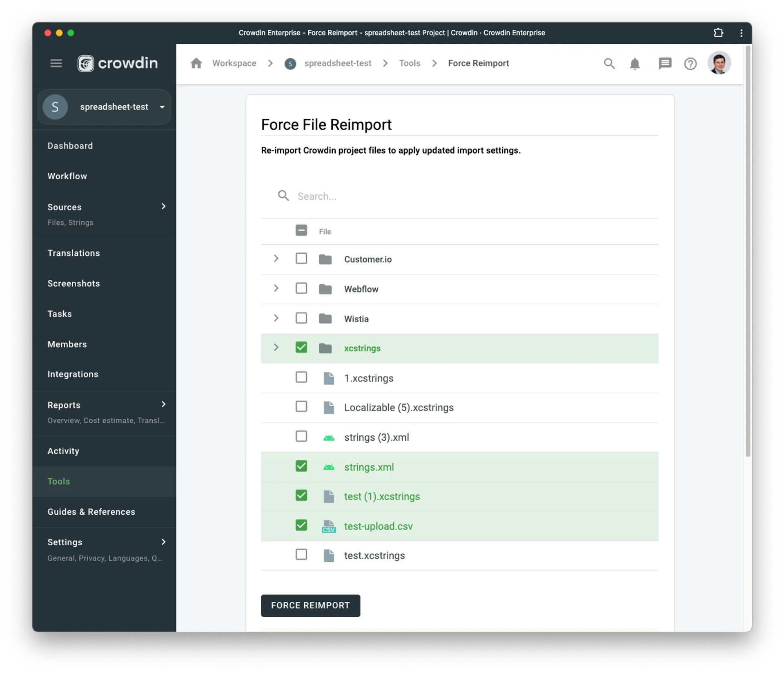
Task: Open Workflow in the sidebar
Action: pyautogui.click(x=104, y=176)
